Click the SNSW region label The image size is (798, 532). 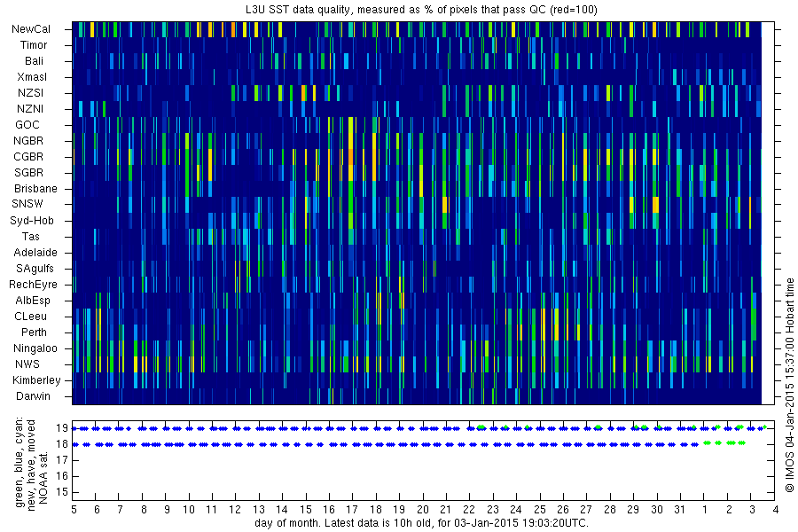(27, 204)
